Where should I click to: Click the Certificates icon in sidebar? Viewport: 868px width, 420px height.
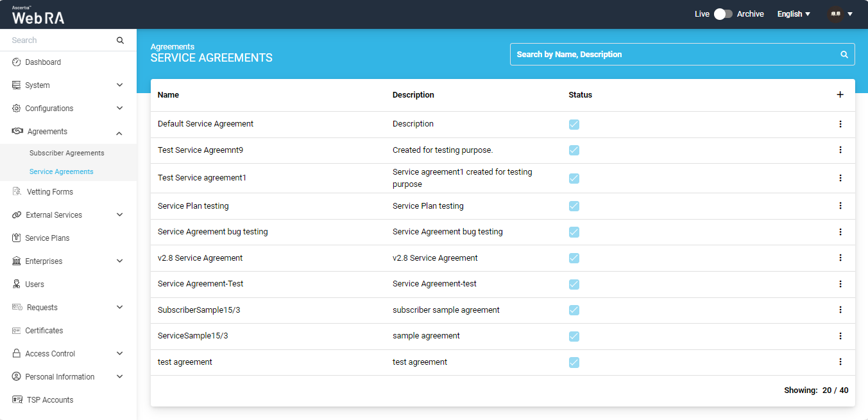click(x=17, y=331)
